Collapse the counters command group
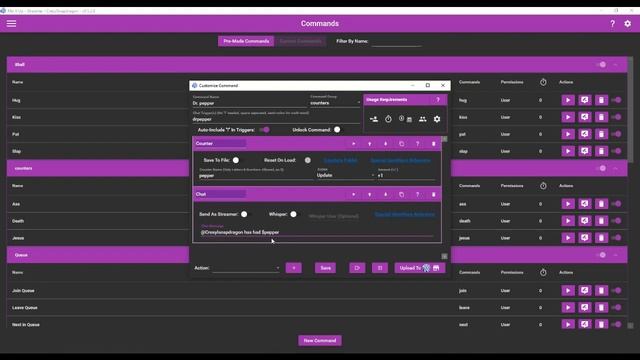Screen dimensions: 640x360 pos(615,168)
